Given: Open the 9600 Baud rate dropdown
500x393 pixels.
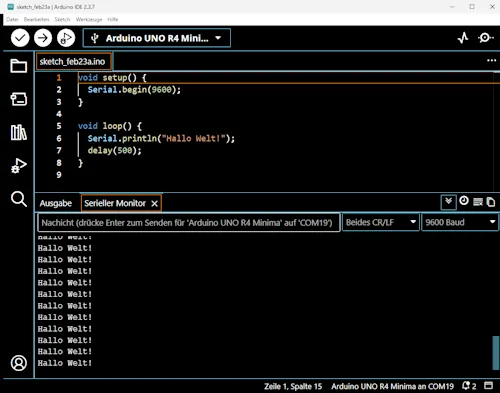Looking at the screenshot, I should [460, 222].
